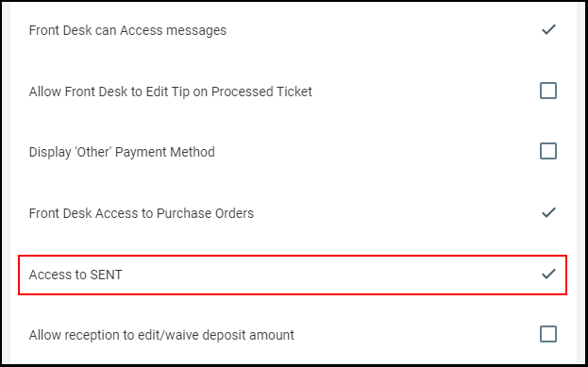The image size is (588, 367).
Task: Enable Allow Front Desk to Edit Tip checkbox
Action: pos(548,91)
